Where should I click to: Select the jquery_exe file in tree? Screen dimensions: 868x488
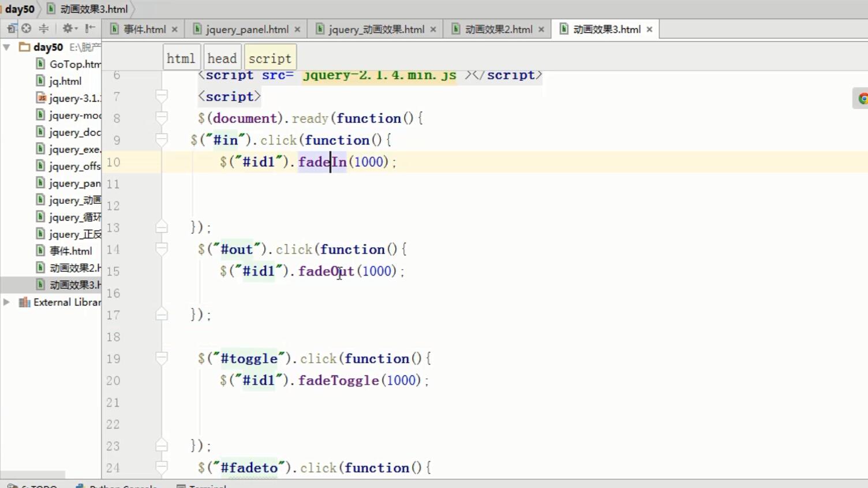pyautogui.click(x=75, y=149)
